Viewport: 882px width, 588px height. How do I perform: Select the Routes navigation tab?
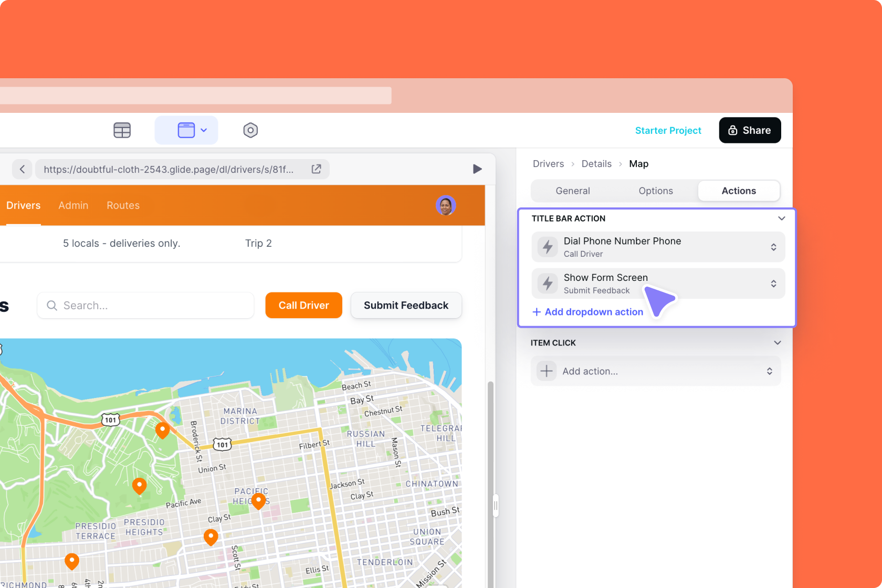(x=123, y=205)
